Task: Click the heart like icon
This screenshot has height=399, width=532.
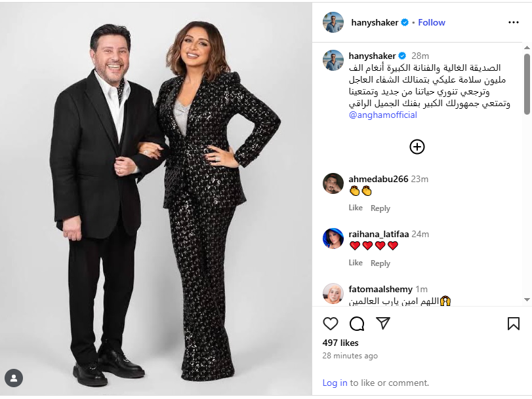Action: (x=331, y=324)
